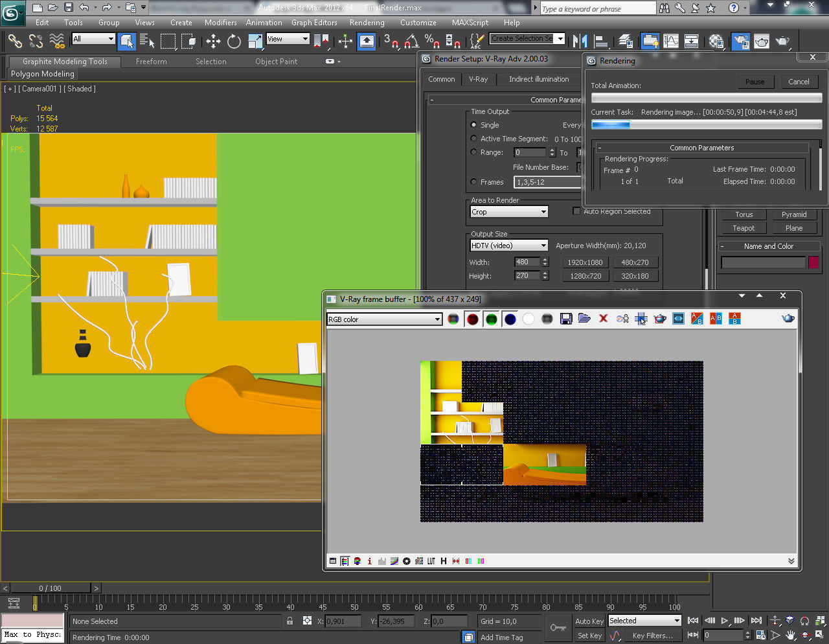Open the Rendered Frame Window teapot icon
This screenshot has height=644, width=829.
tap(761, 41)
